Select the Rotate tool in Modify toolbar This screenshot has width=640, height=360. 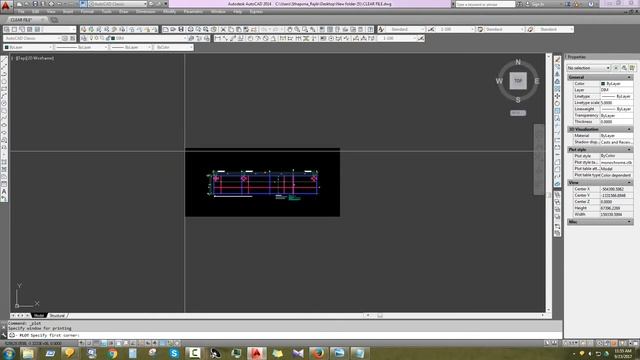tap(557, 104)
